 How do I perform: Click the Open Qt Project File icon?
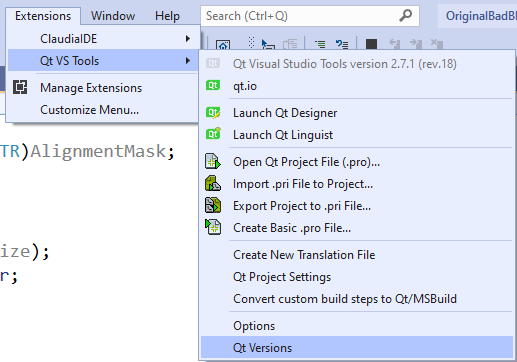click(213, 161)
